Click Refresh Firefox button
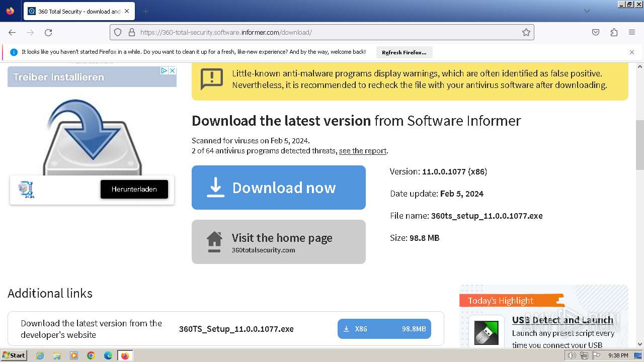Image resolution: width=644 pixels, height=362 pixels. pyautogui.click(x=404, y=52)
